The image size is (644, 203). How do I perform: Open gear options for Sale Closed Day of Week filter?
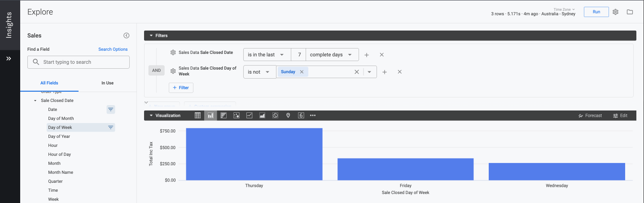pos(173,71)
